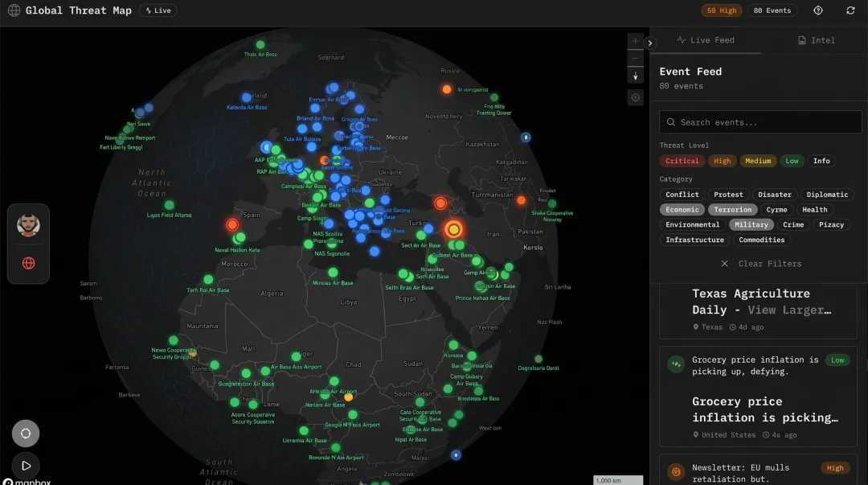The height and width of the screenshot is (485, 868).
Task: Select the orange marker near Russia label
Action: (x=447, y=89)
